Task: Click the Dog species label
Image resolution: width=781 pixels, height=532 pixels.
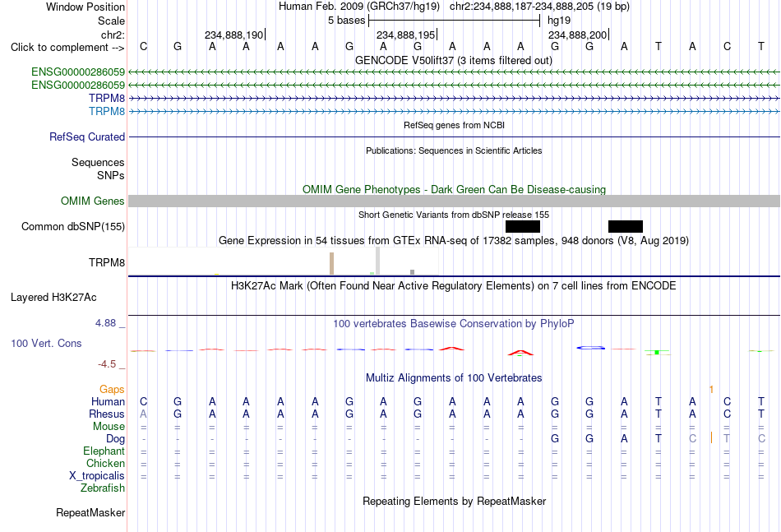Action: tap(116, 439)
